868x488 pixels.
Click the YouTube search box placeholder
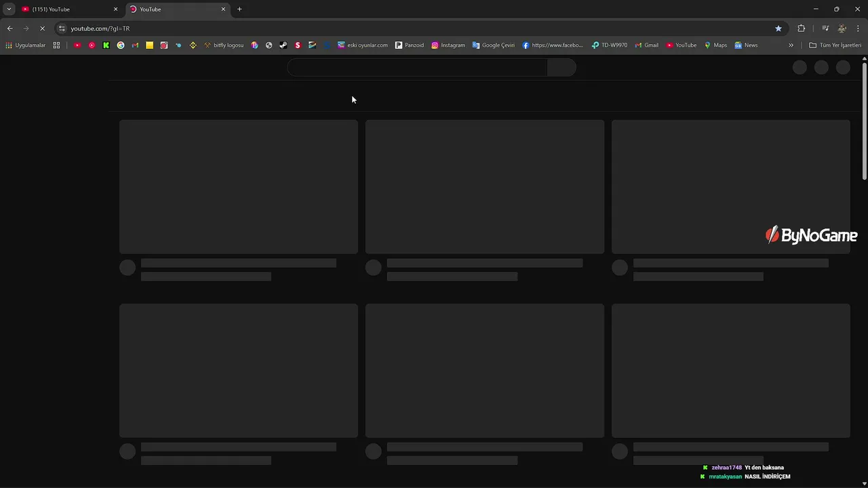(x=418, y=67)
